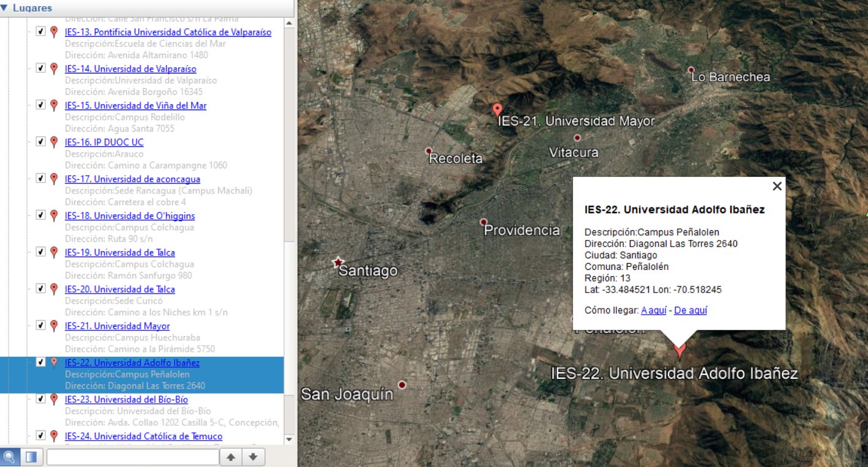Open the IES-15 Universidad de Viña del Mar link

click(136, 105)
